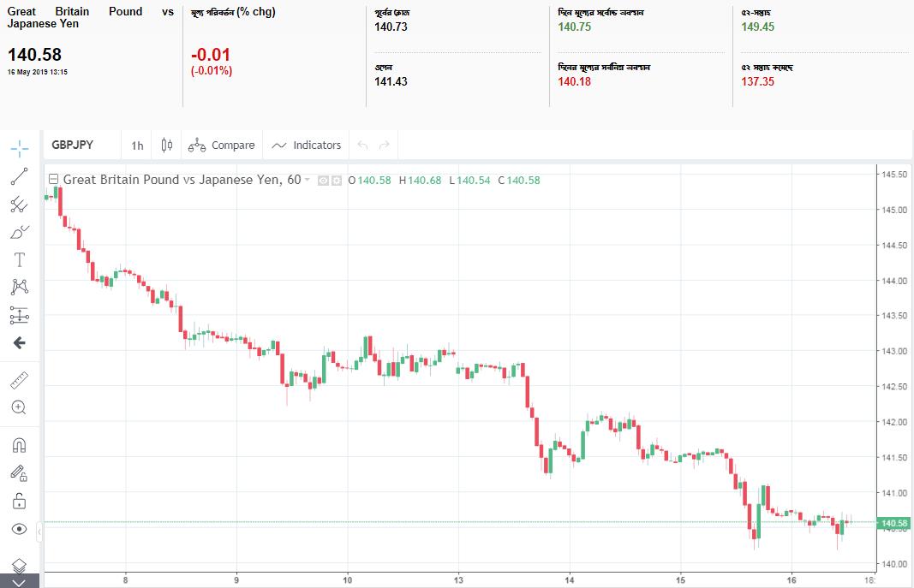
Task: Activate the zoom in tool
Action: [x=19, y=407]
